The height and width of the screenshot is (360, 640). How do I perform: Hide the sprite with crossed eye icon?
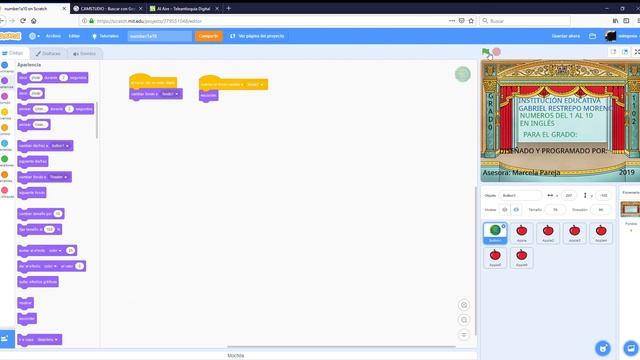[x=516, y=209]
